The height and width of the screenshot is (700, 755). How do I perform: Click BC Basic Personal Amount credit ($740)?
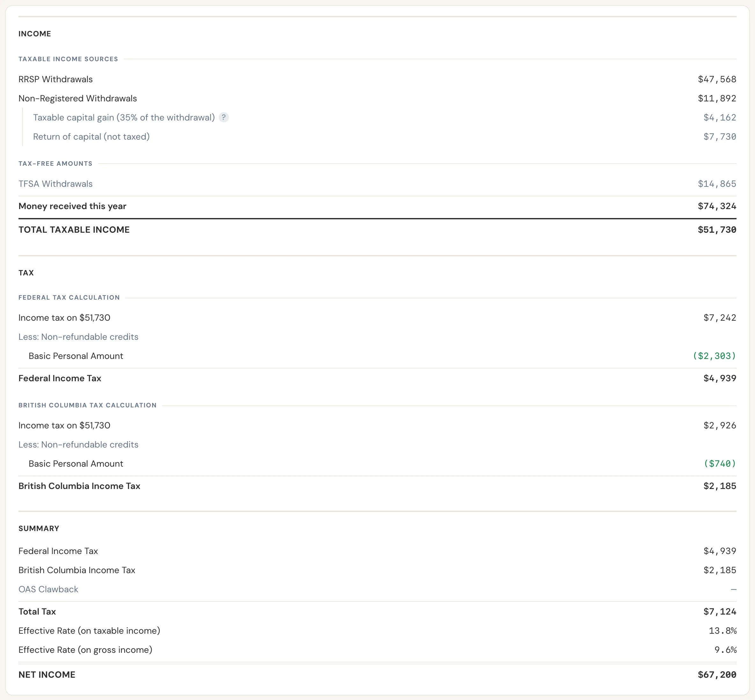coord(719,463)
